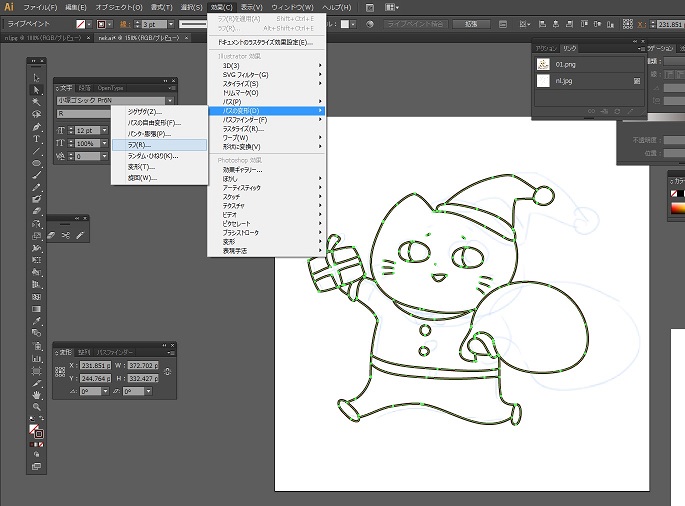Click the ライブペイント結合 button

pos(415,24)
